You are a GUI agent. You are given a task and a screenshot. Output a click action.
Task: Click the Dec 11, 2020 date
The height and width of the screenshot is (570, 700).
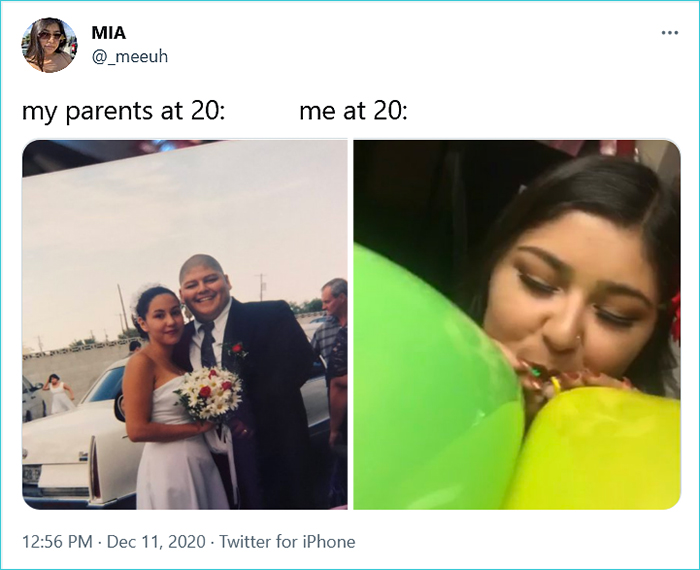pos(156,541)
